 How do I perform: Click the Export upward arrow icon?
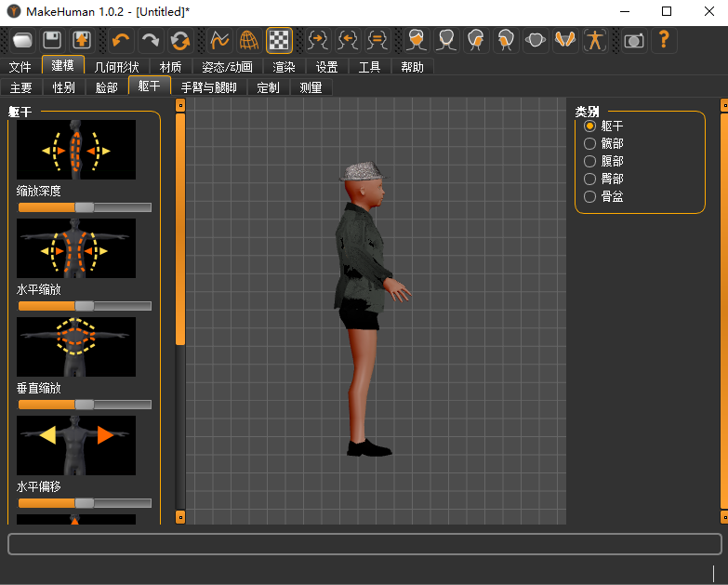click(x=82, y=40)
